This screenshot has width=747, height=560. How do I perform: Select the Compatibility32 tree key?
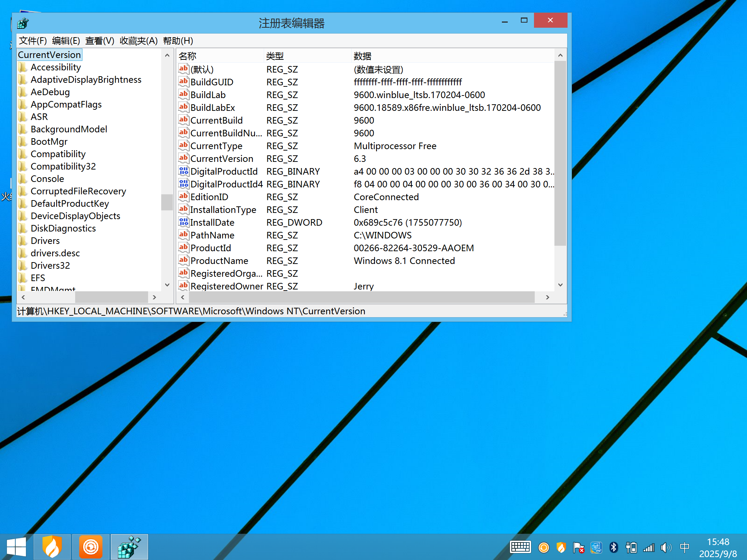(x=63, y=167)
